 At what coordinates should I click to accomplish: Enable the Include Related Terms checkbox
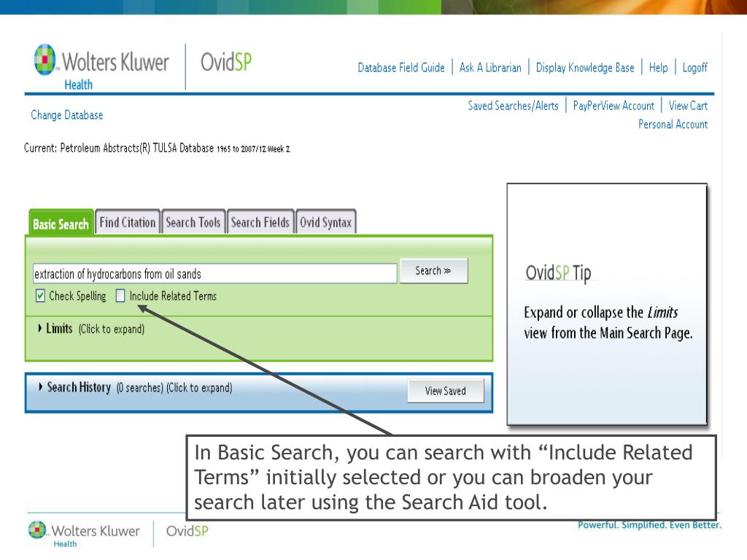(x=120, y=296)
